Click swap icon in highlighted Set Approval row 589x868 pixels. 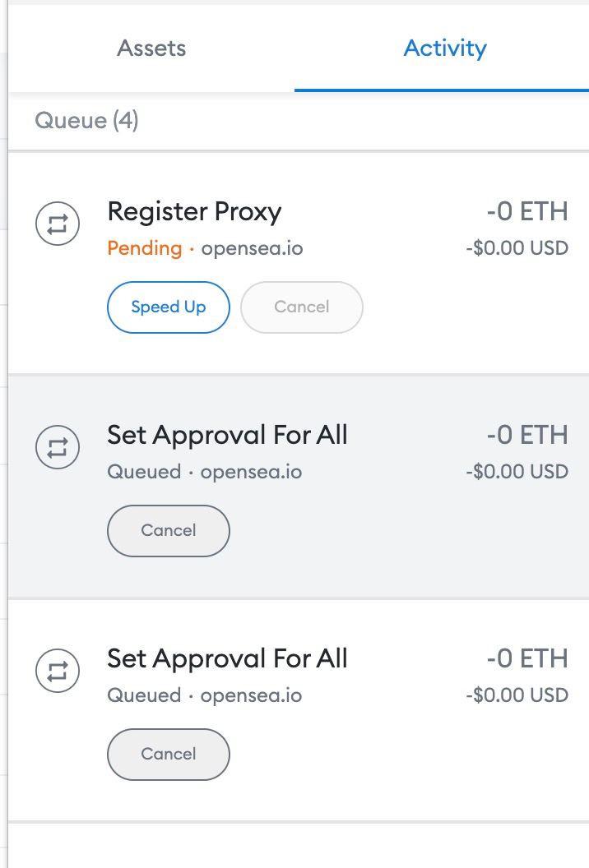tap(58, 447)
